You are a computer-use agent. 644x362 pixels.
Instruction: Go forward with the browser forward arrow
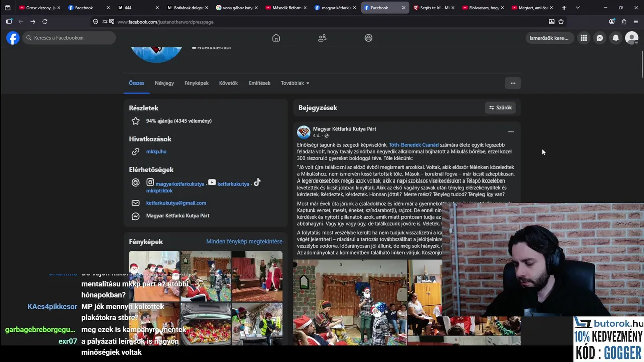coord(33,22)
